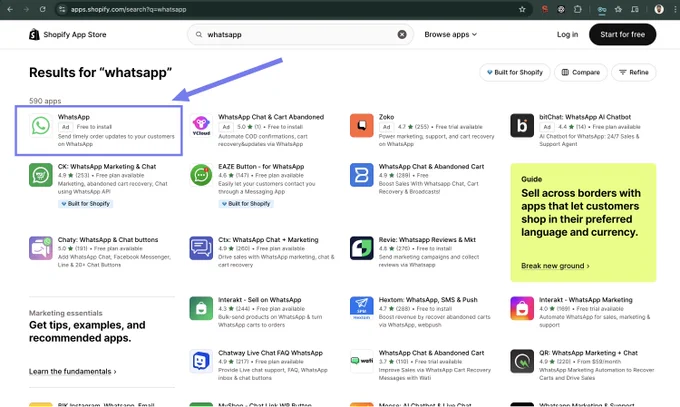Open the Interakt Sell on WhatsApp icon

point(201,308)
